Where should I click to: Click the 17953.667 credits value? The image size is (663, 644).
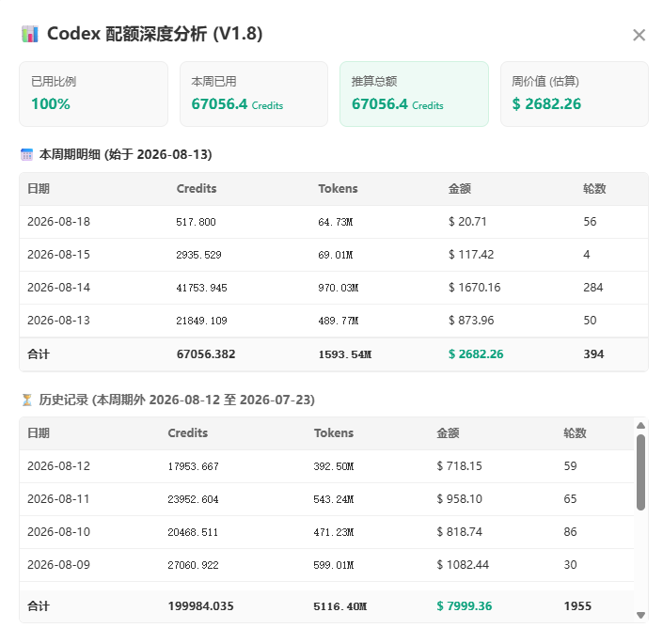pos(193,467)
